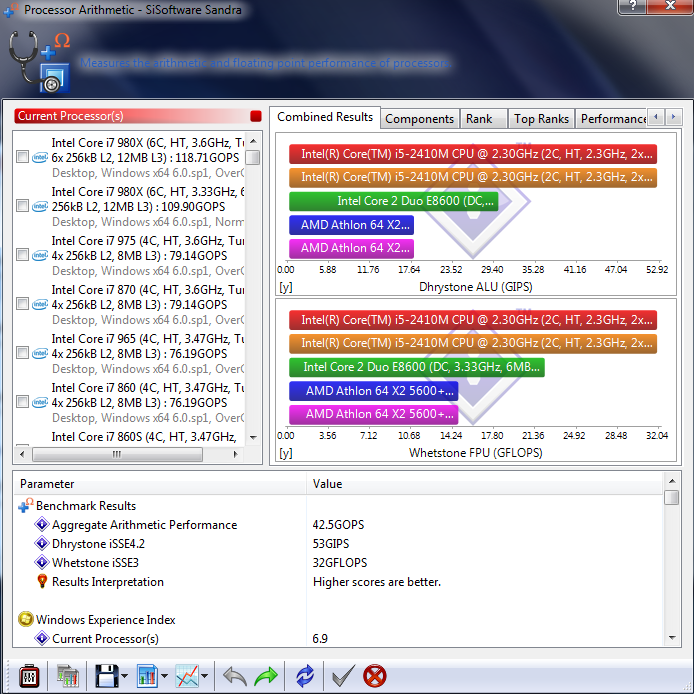Click red i5-2410M bar in Dhrystone chart
The image size is (694, 694).
473,154
